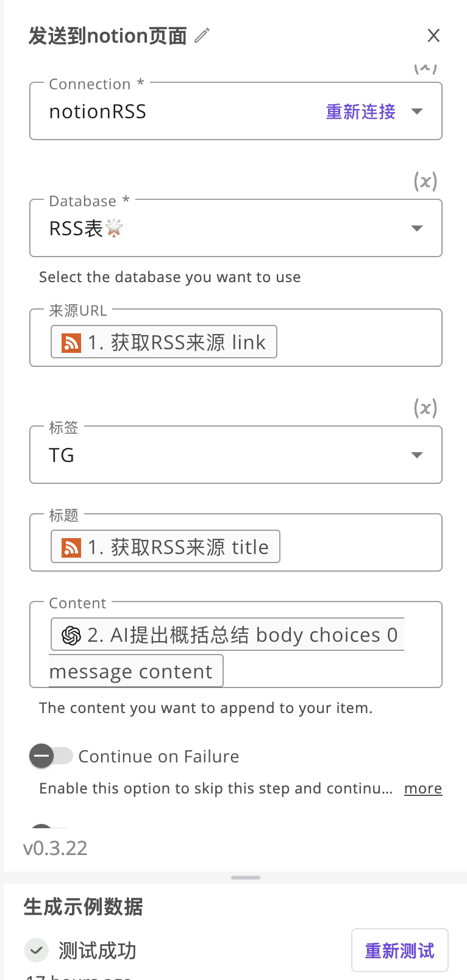
Task: Click the OpenAI icon in Content field
Action: coord(71,635)
